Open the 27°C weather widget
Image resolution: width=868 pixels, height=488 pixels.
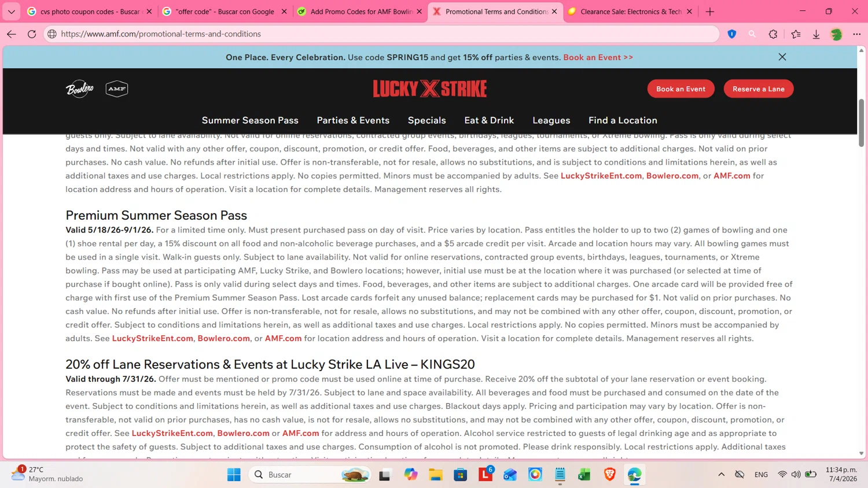47,474
